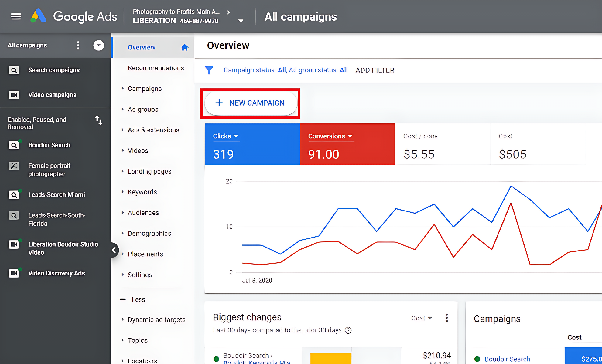Edit the campaign status filter text
The height and width of the screenshot is (364, 602).
point(286,70)
